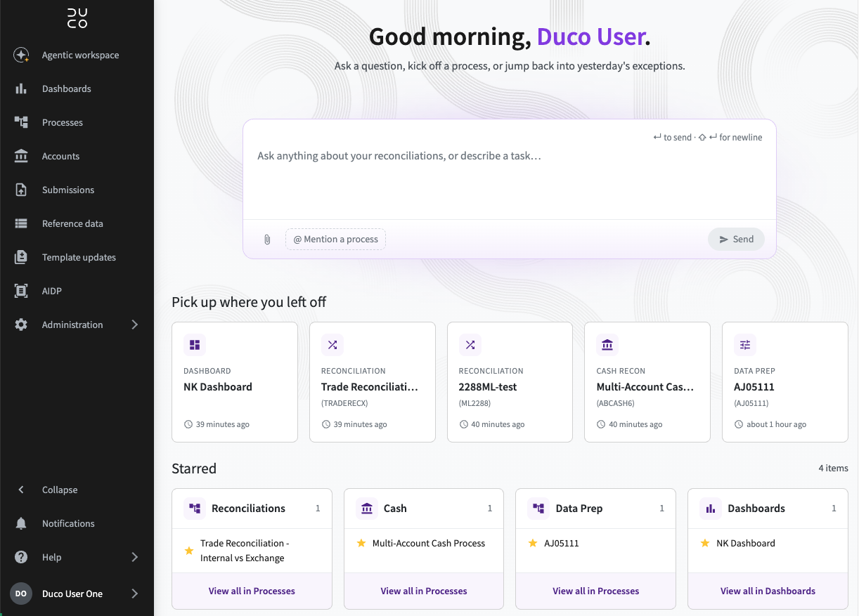Expand the Help submenu chevron
859x616 pixels.
(x=134, y=557)
